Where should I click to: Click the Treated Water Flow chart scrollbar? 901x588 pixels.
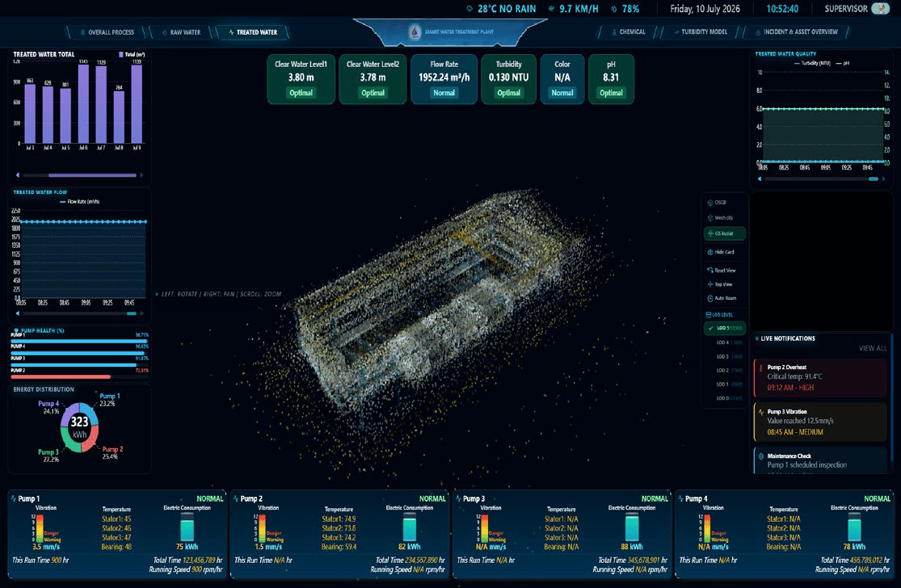(79, 313)
